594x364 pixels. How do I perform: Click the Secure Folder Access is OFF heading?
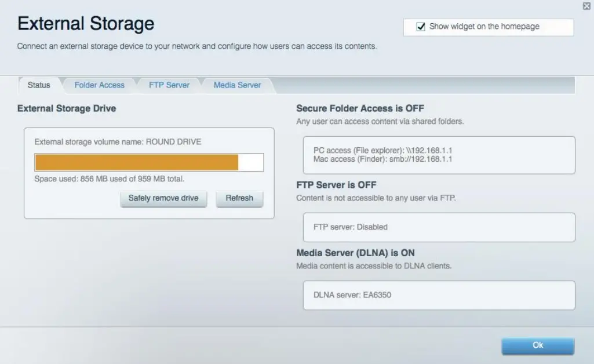point(360,108)
